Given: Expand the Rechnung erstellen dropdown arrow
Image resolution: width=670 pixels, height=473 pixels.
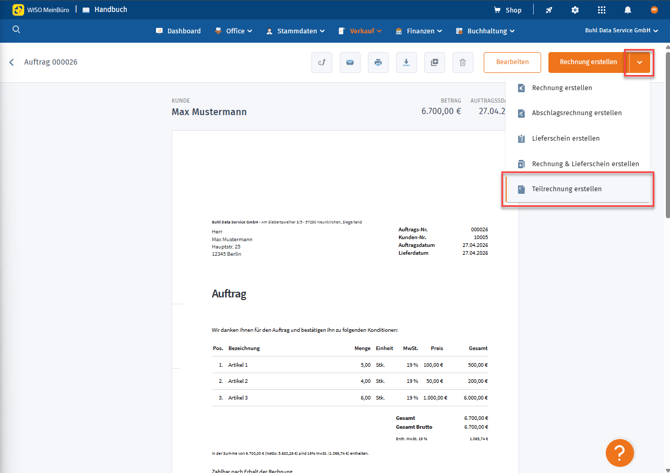Looking at the screenshot, I should coord(639,62).
